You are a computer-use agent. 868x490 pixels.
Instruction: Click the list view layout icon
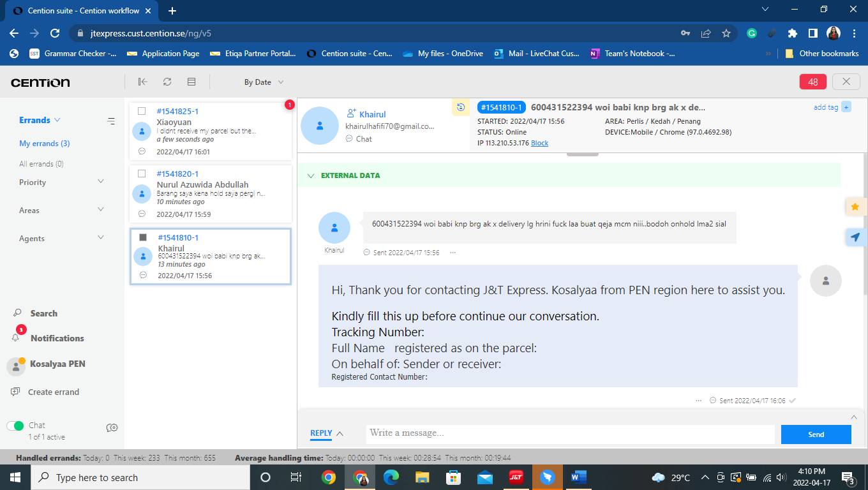tap(191, 82)
